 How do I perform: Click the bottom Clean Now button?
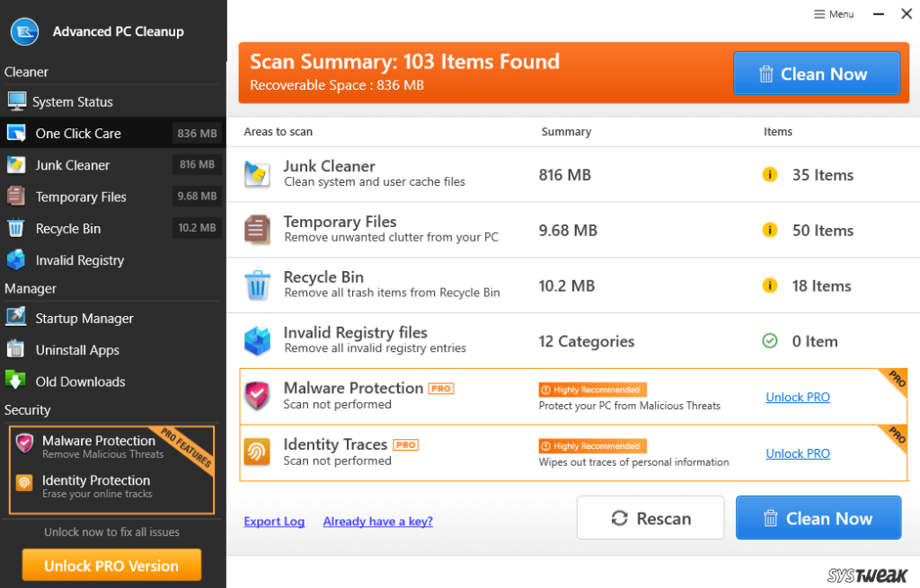pyautogui.click(x=818, y=518)
